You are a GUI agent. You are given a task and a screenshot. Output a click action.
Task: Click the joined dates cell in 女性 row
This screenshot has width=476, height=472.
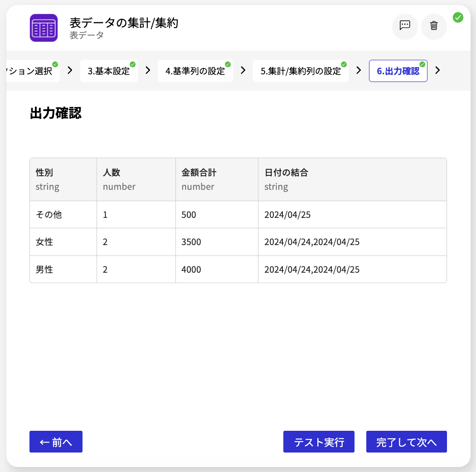[x=352, y=242]
